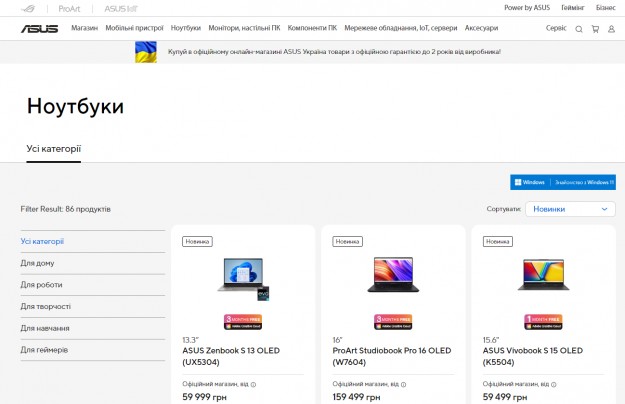Click the user account icon

point(612,29)
